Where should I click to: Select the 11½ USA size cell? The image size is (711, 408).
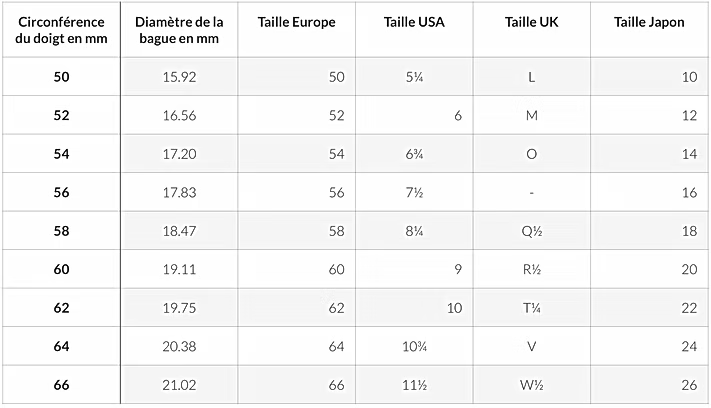[414, 385]
